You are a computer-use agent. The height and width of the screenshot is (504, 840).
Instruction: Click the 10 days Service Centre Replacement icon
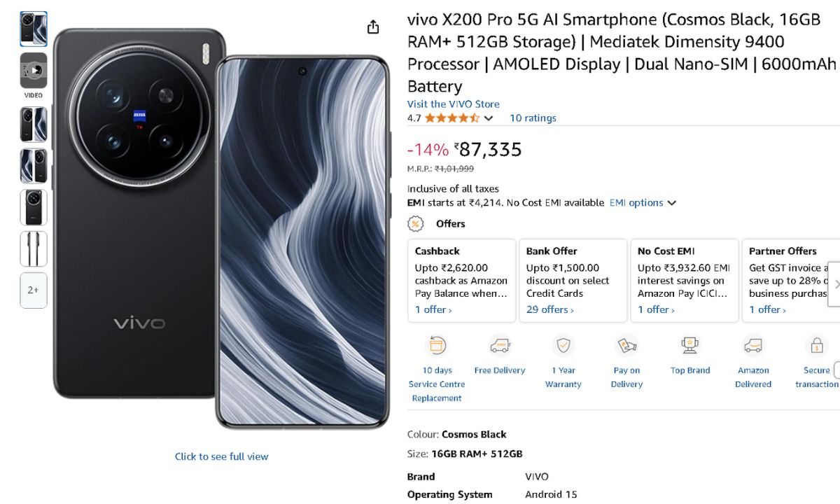click(437, 346)
